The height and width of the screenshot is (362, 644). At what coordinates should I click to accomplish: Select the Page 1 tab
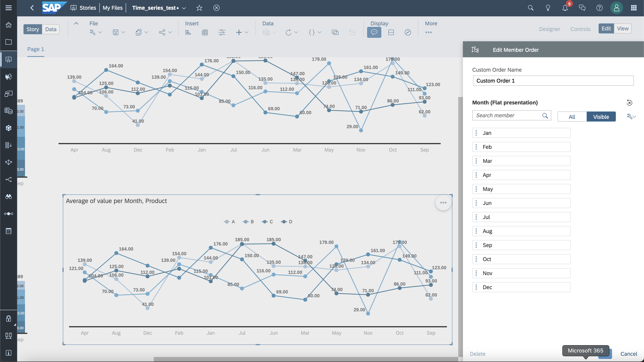(36, 49)
